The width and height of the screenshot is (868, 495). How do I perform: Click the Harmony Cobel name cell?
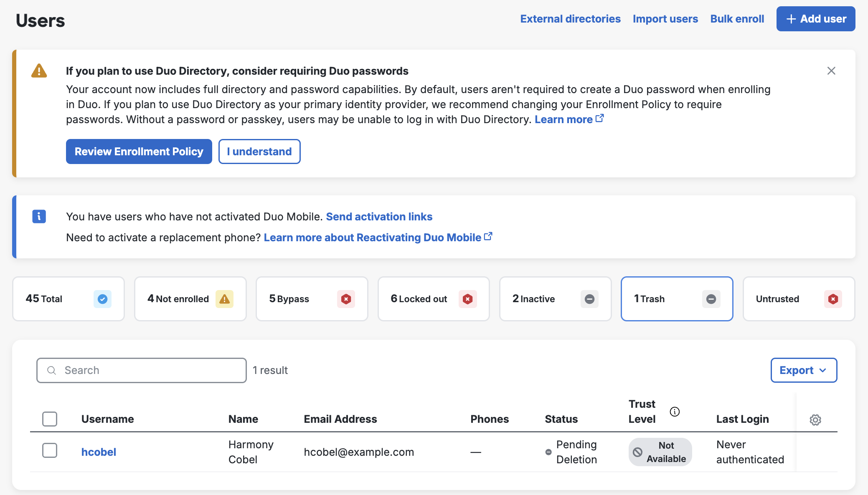(x=251, y=452)
